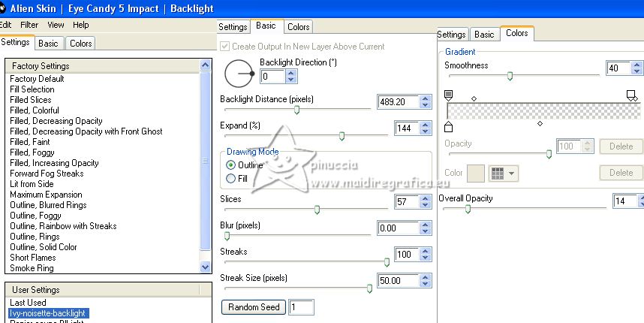Select the Smoke Ring preset
This screenshot has width=644, height=323.
click(x=32, y=268)
